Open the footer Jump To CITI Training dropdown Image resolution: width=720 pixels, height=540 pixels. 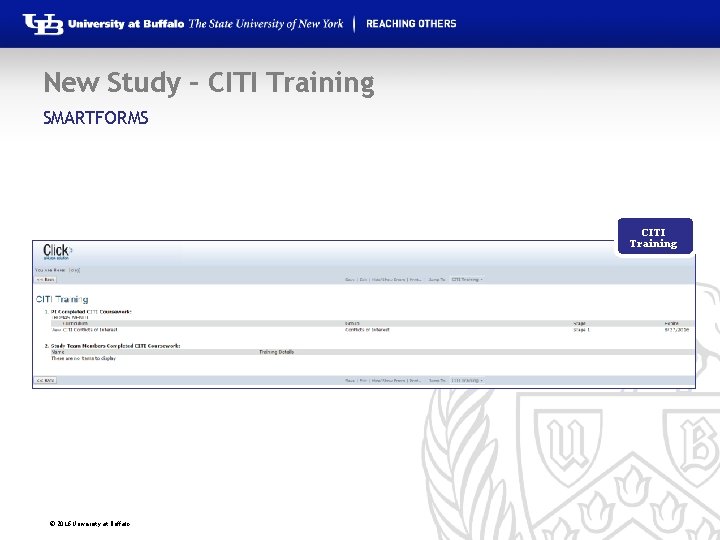click(467, 381)
